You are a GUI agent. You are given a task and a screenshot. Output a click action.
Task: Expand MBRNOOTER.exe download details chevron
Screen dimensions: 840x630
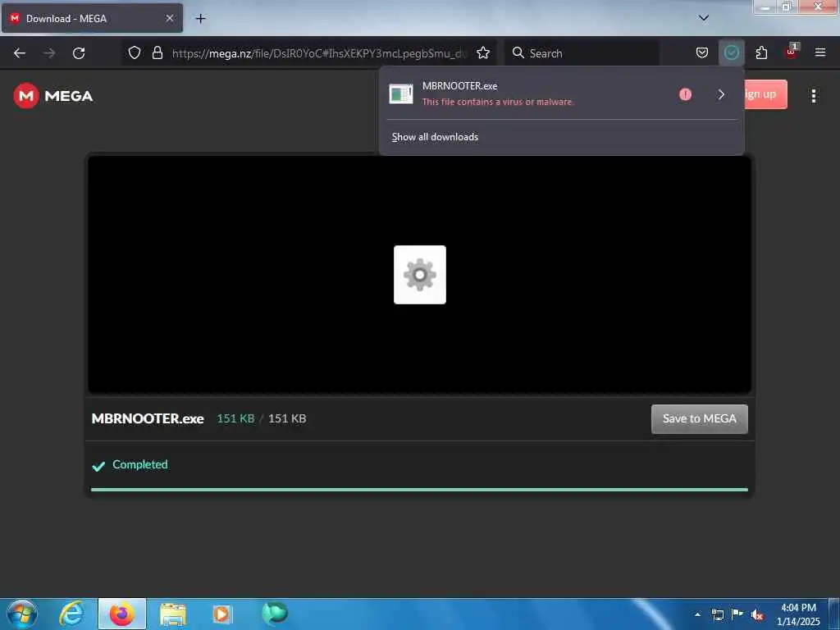(x=721, y=94)
